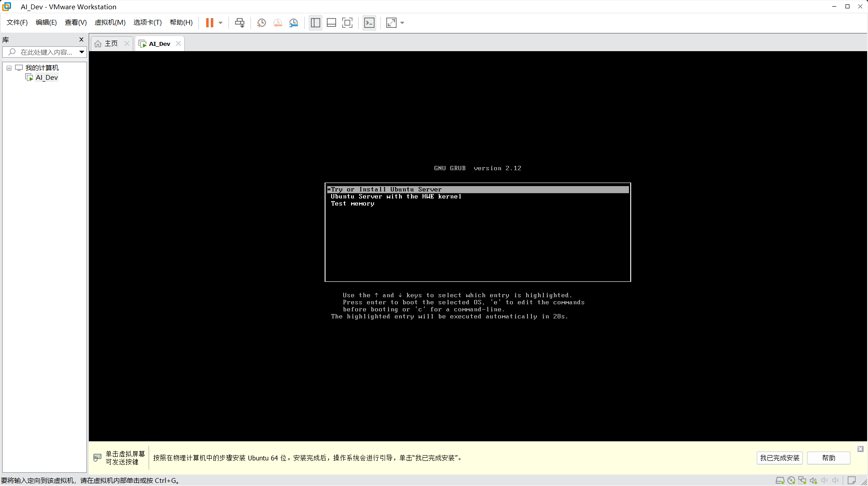Image resolution: width=868 pixels, height=486 pixels.
Task: Close the 主页 tab
Action: coord(127,43)
